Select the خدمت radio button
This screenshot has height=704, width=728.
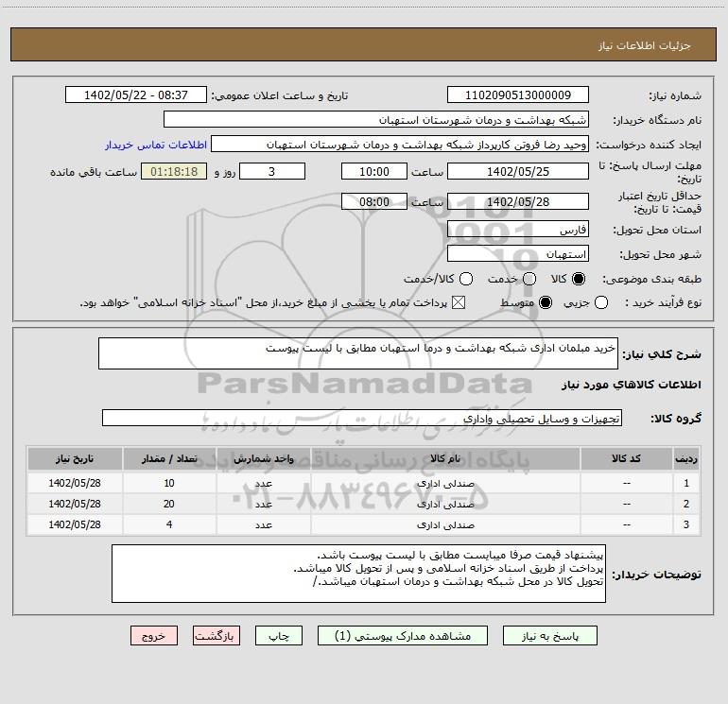(529, 279)
